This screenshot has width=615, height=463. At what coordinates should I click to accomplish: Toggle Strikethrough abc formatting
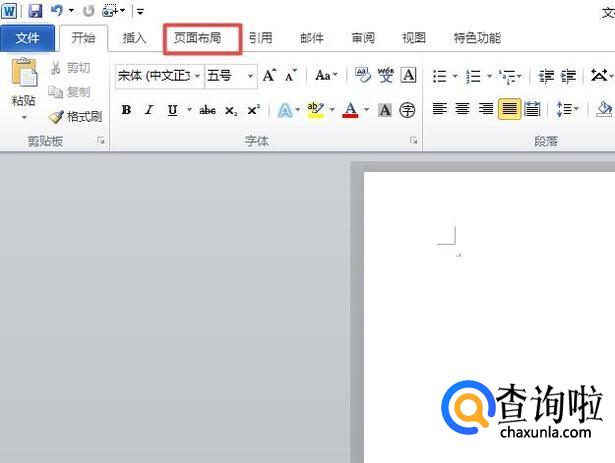pyautogui.click(x=207, y=110)
